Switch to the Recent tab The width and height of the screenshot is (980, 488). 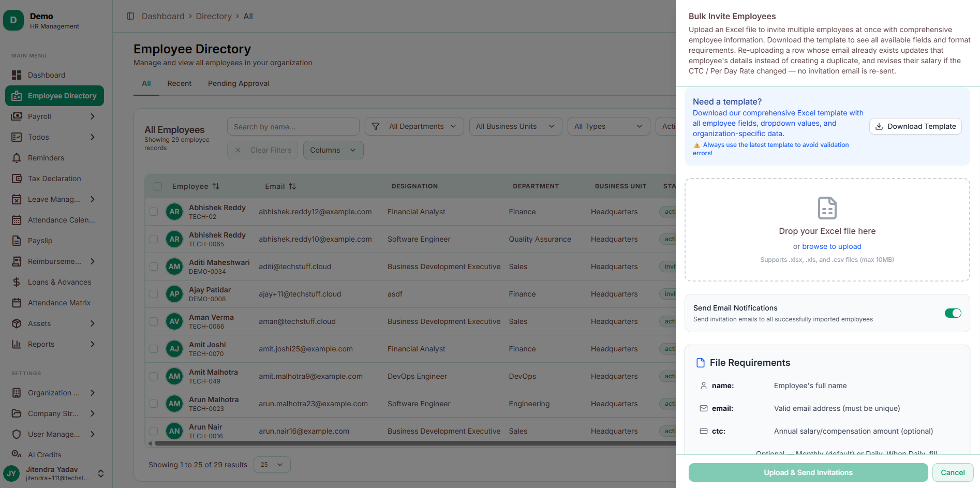179,83
